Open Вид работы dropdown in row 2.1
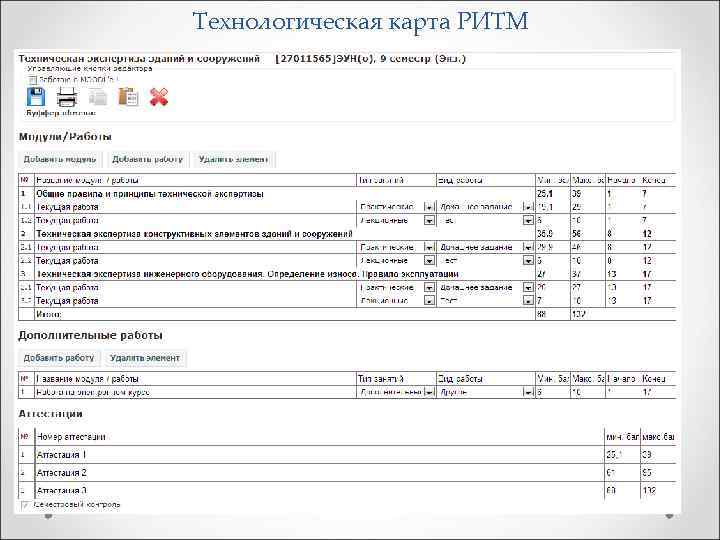Image resolution: width=720 pixels, height=540 pixels. point(528,248)
